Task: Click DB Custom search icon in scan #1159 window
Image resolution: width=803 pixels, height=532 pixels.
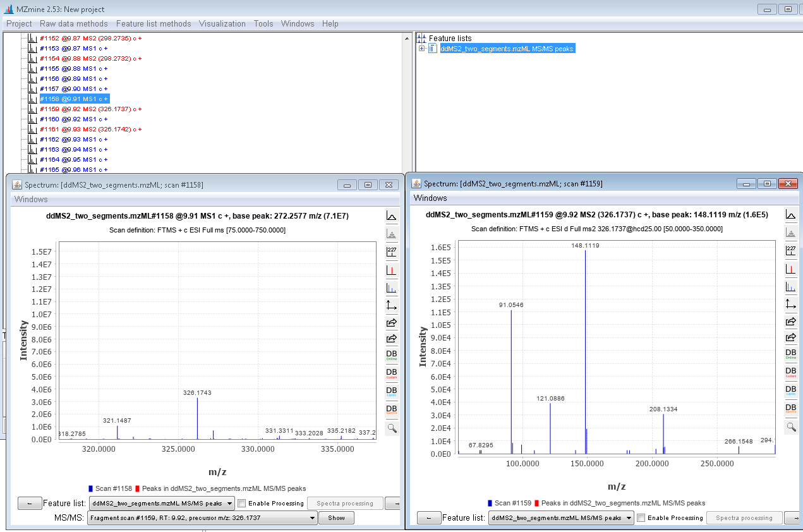Action: [790, 373]
